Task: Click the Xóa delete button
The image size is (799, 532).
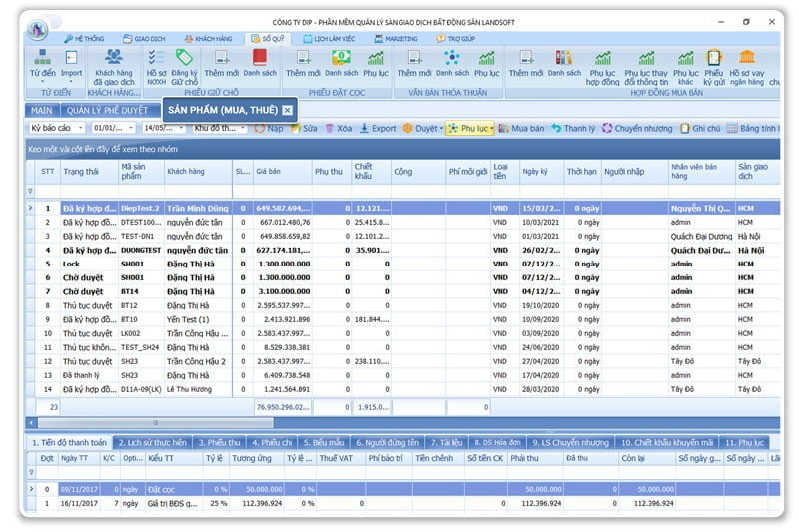Action: click(x=339, y=129)
